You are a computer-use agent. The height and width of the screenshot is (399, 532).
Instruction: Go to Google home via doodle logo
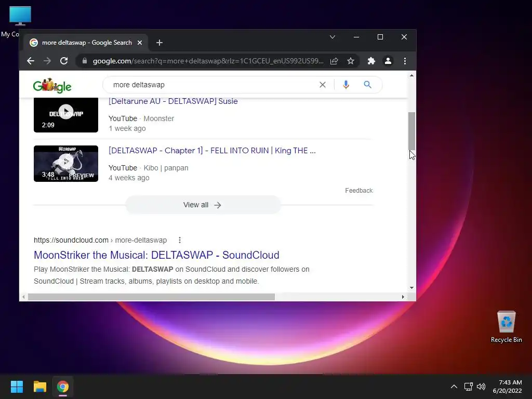pos(52,86)
